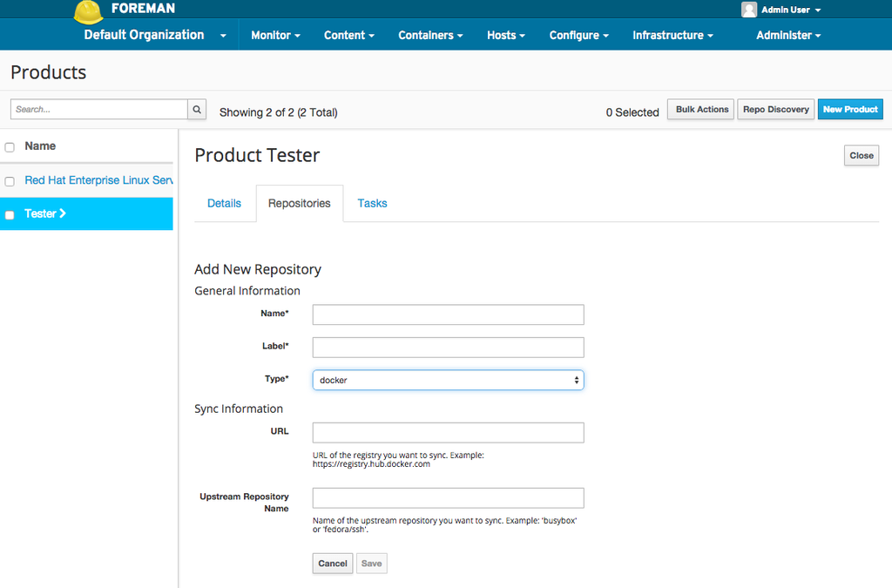892x588 pixels.
Task: Check the Red Hat Enterprise Linux row checkbox
Action: click(10, 181)
